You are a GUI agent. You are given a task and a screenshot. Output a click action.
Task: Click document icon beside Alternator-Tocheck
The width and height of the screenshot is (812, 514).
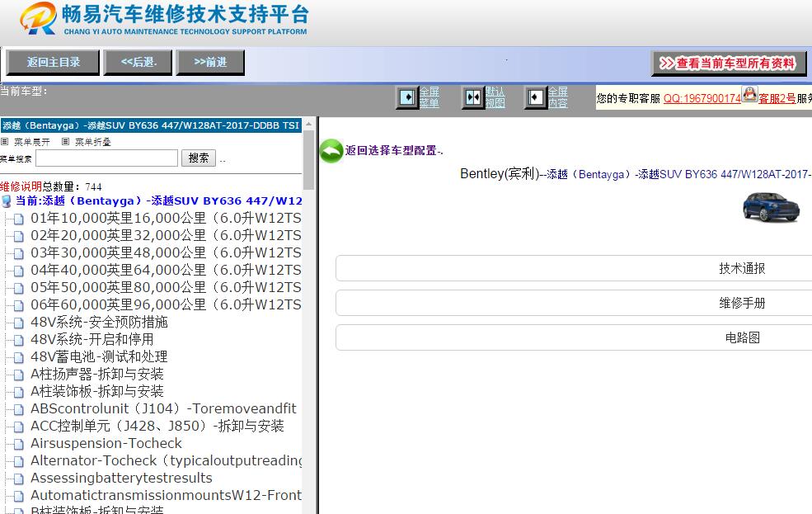point(19,462)
